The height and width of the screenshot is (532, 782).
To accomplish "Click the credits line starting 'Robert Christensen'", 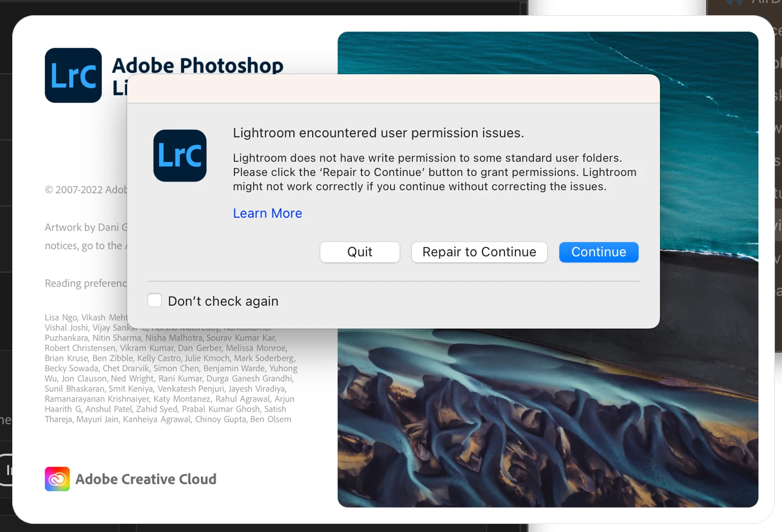I will tap(166, 348).
